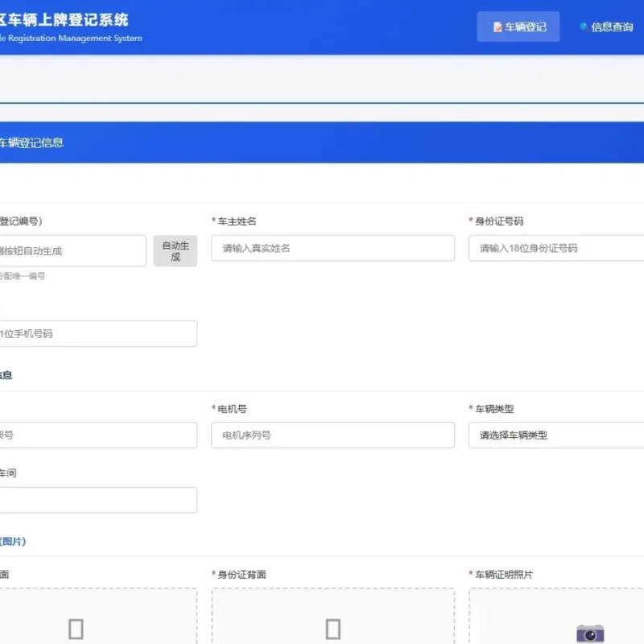
Task: Click the 车辆证明照片 camera icon
Action: tap(590, 634)
